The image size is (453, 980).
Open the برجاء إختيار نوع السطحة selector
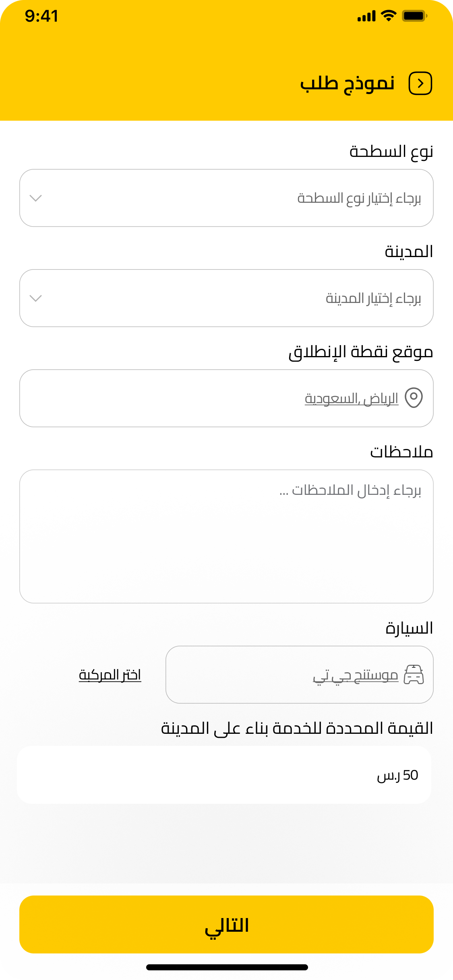coord(226,198)
